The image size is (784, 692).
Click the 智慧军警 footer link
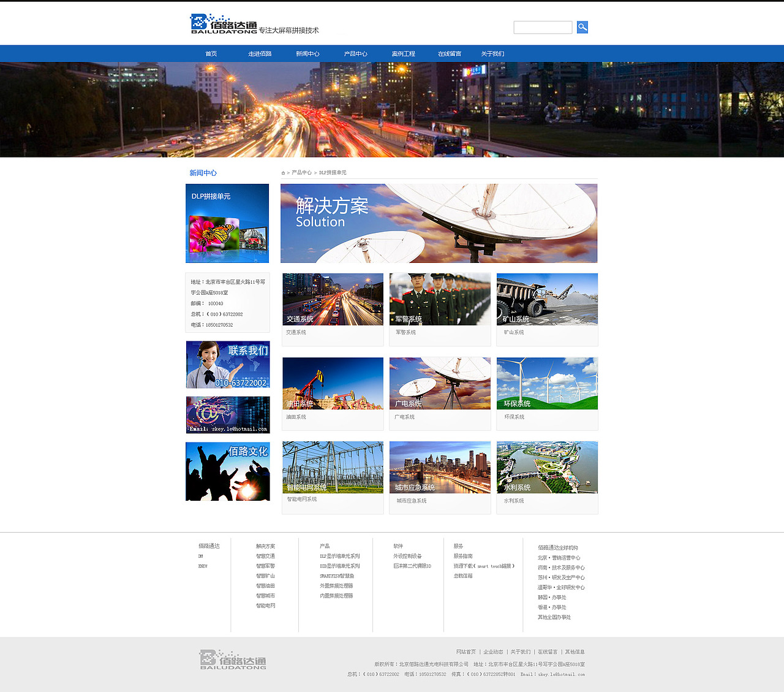tap(265, 566)
